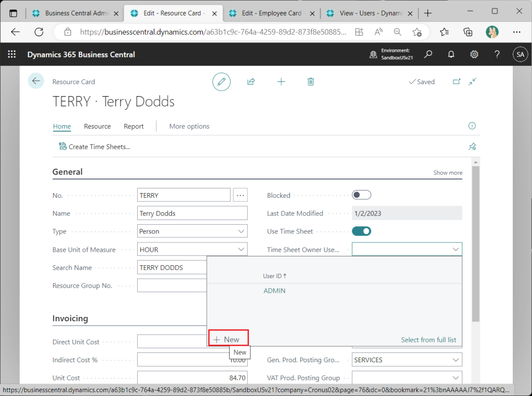Go back using the browser back arrow

point(16,32)
